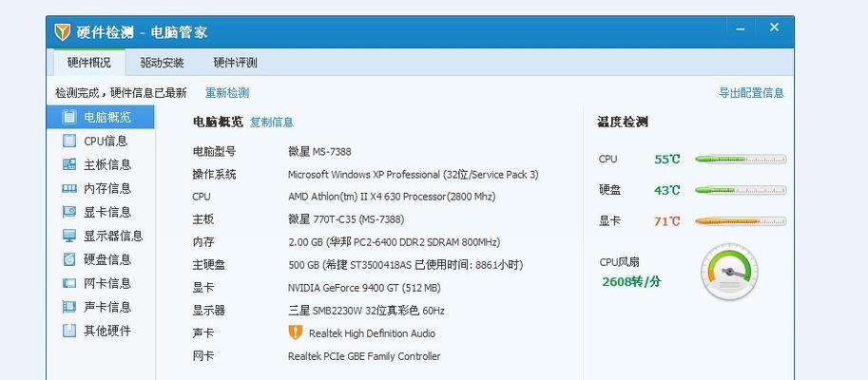Click the orange warning shield beside Realtek audio
868x380 pixels.
296,332
